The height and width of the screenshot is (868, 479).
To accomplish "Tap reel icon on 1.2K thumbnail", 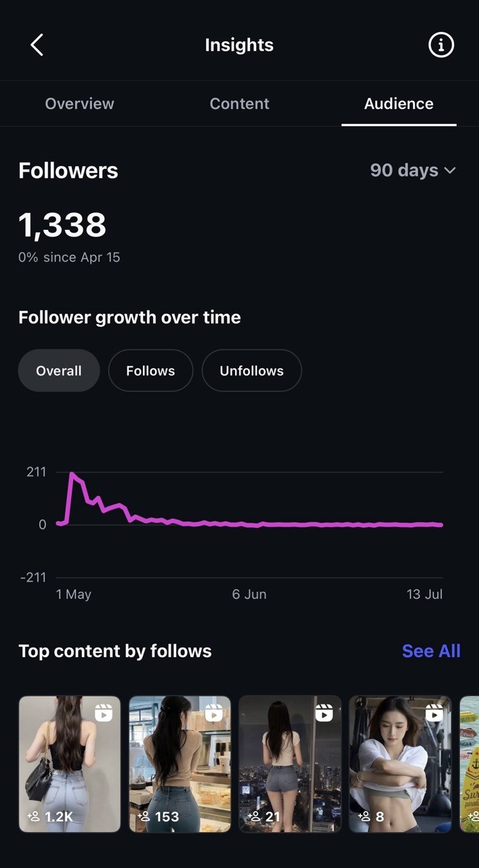I will pyautogui.click(x=104, y=712).
